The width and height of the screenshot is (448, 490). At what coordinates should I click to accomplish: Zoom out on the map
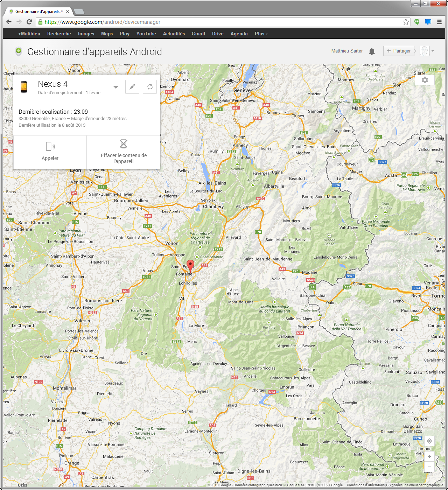point(429,467)
